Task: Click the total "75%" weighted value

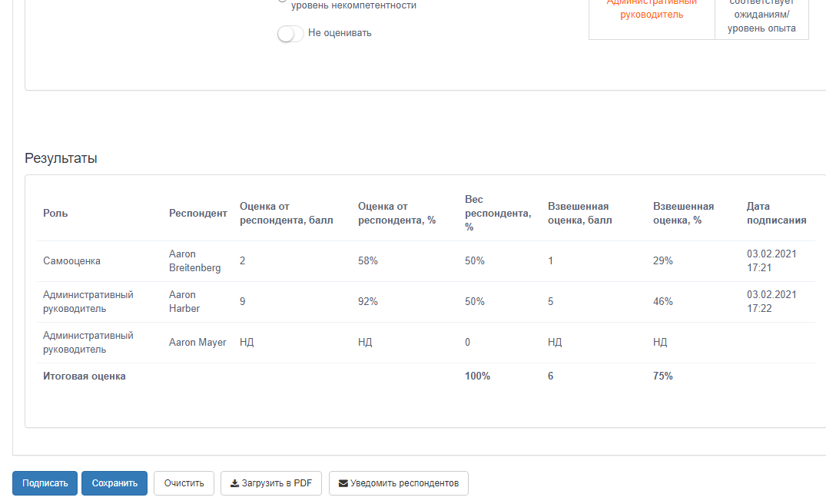Action: coord(662,376)
